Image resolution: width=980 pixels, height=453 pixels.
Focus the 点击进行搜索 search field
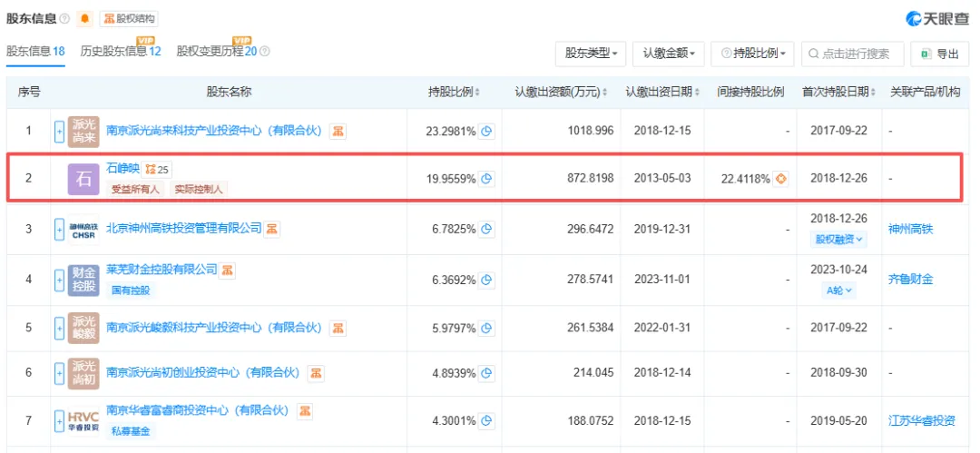[852, 54]
